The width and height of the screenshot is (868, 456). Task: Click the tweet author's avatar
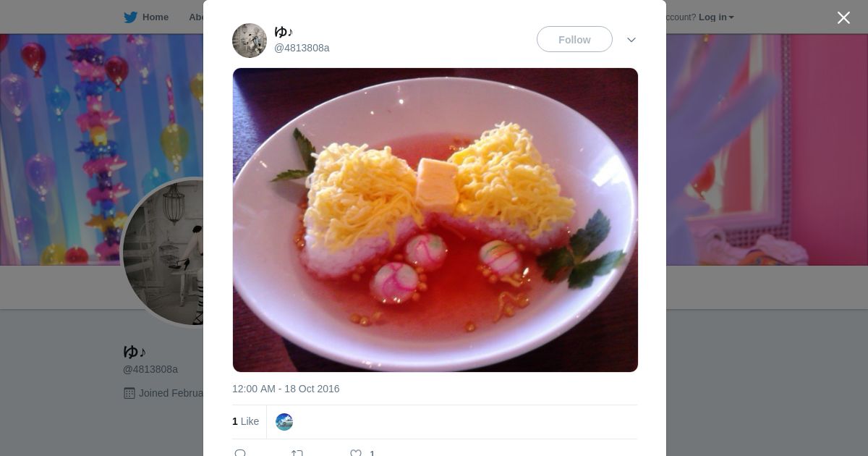click(x=250, y=41)
